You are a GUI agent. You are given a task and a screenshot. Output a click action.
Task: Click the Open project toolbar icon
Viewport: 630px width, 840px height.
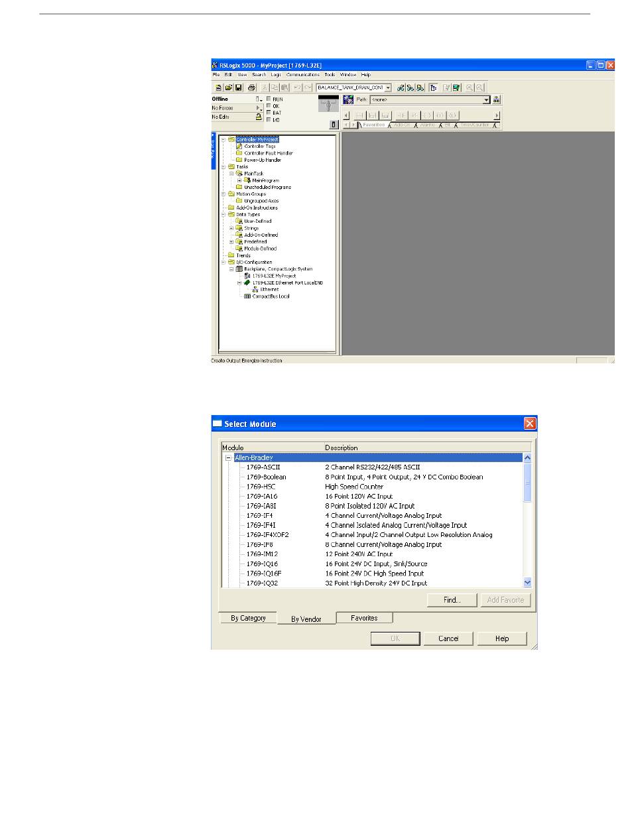point(228,88)
